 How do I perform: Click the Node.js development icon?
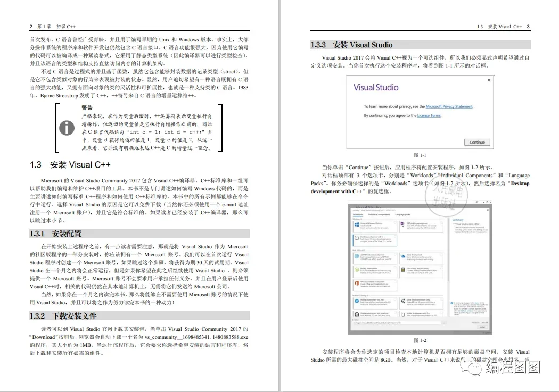pyautogui.click(x=357, y=270)
